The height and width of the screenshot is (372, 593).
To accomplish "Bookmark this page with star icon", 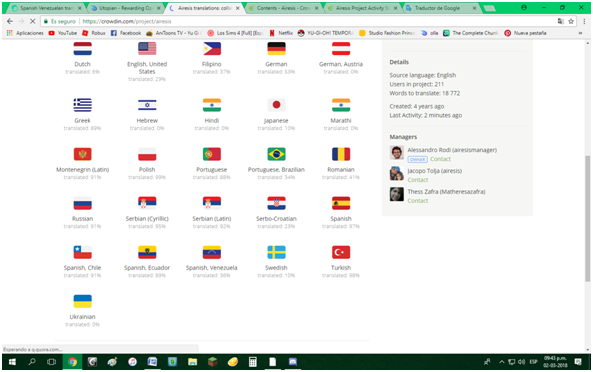I will click(x=571, y=22).
